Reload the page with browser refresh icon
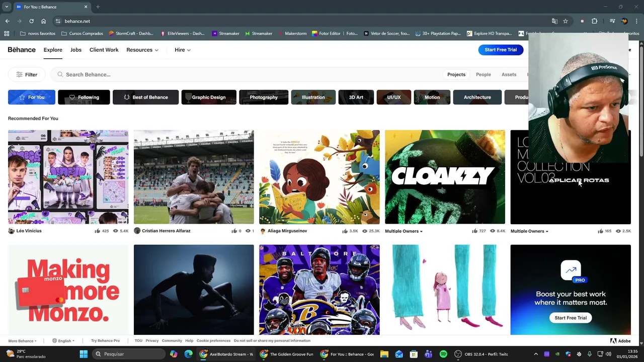 pyautogui.click(x=31, y=21)
